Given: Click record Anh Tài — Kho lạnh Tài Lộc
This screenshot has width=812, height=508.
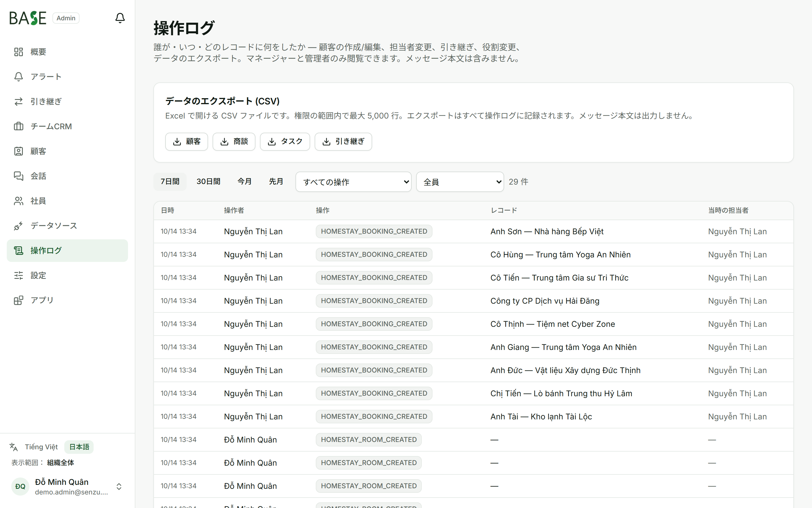Looking at the screenshot, I should click(x=541, y=417).
